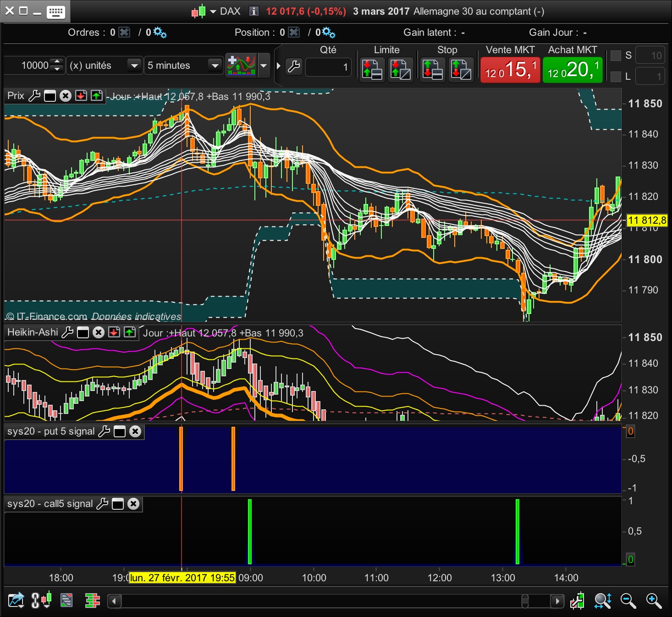This screenshot has width=672, height=617.
Task: Click the L value field showing 1
Action: [650, 77]
